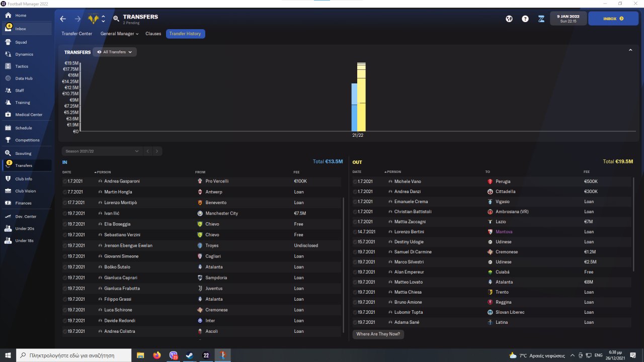Select the Tactics board icon

(x=8, y=66)
